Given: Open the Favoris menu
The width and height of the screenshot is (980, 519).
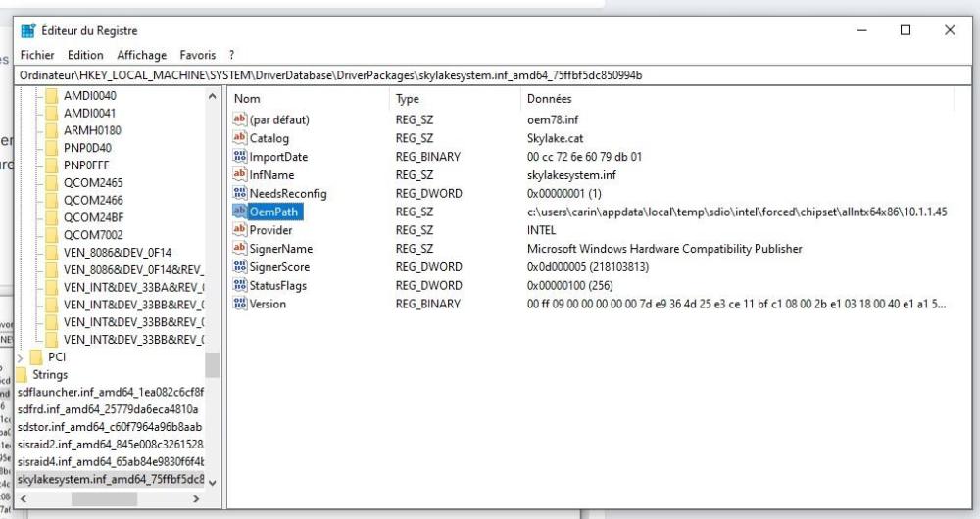Looking at the screenshot, I should [198, 55].
